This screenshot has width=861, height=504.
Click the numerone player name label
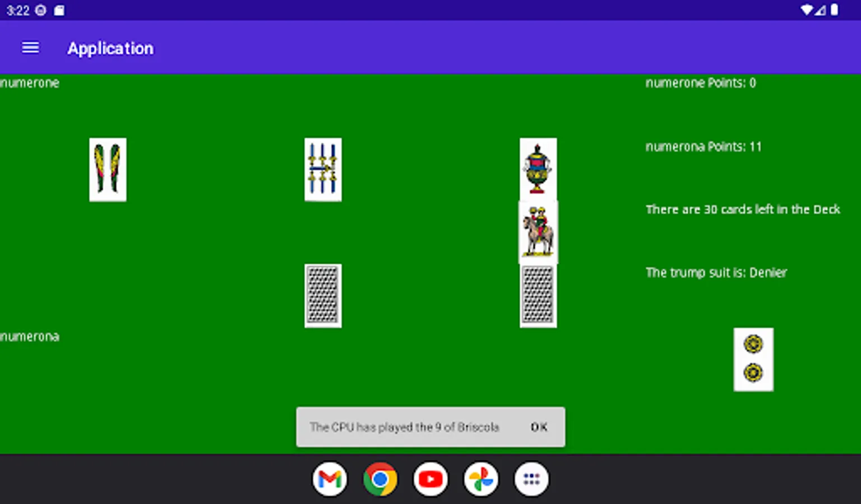pyautogui.click(x=30, y=83)
